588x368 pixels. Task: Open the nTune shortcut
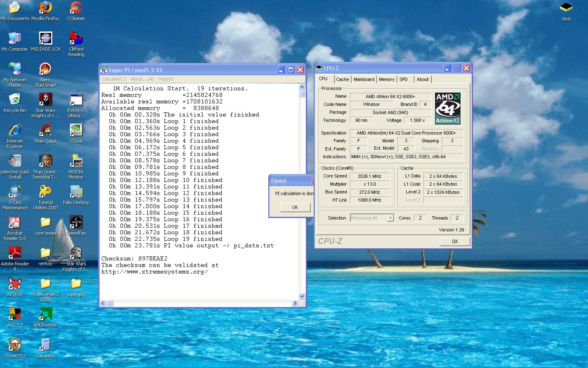pyautogui.click(x=76, y=134)
